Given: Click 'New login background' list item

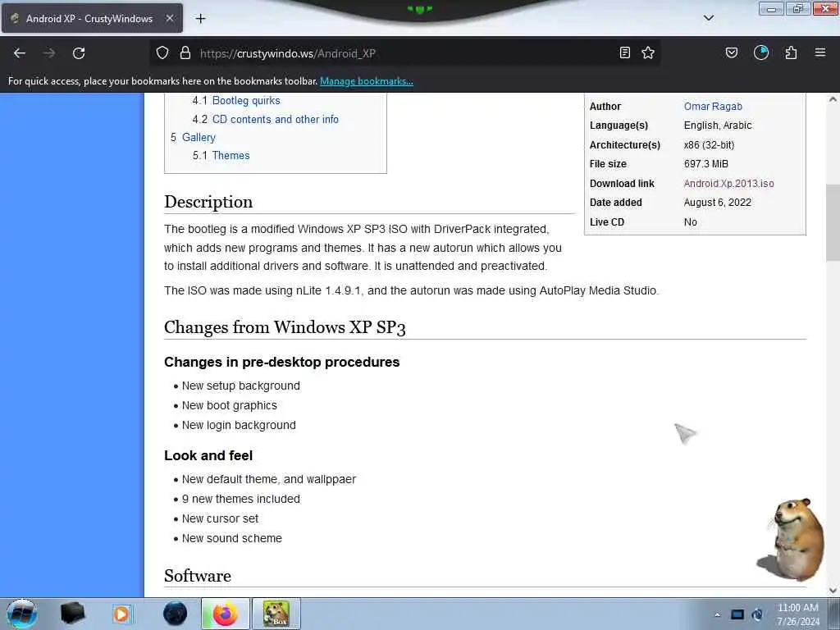Looking at the screenshot, I should click(x=239, y=425).
